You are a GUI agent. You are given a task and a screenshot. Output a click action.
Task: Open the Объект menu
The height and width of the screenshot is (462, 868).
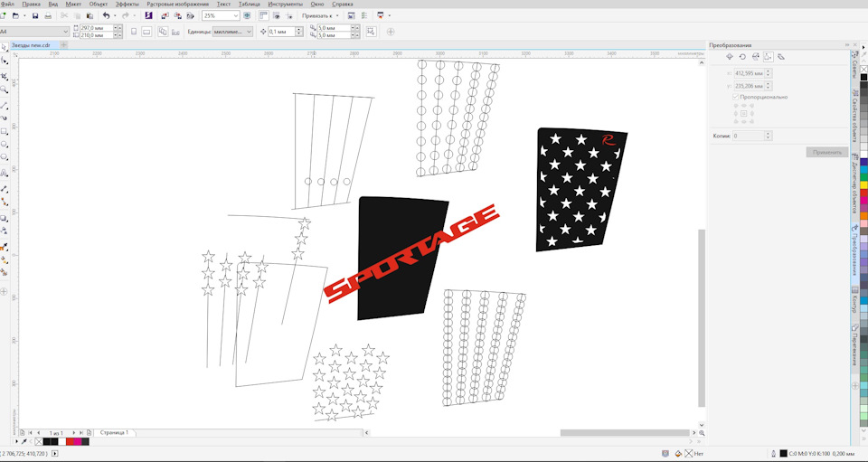(x=99, y=4)
